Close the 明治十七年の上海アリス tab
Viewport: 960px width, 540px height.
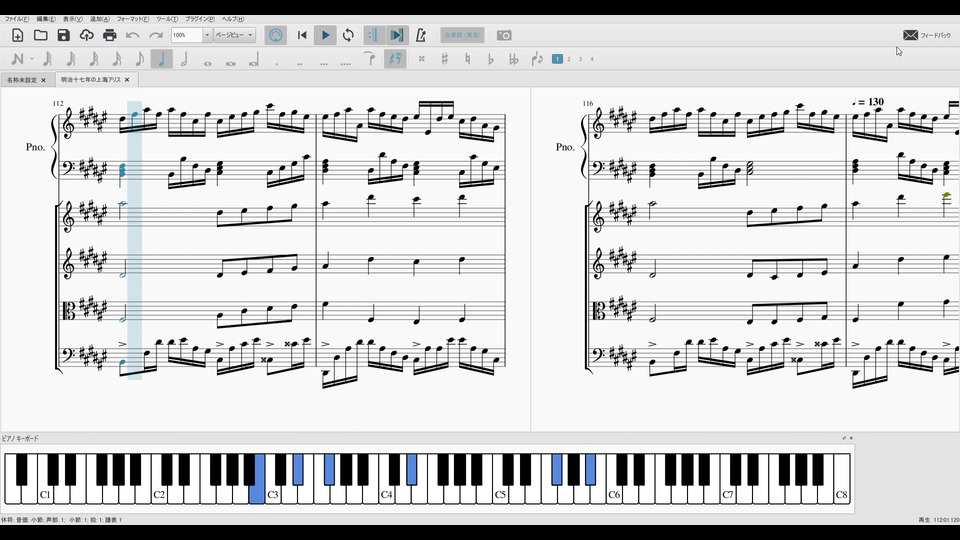127,80
